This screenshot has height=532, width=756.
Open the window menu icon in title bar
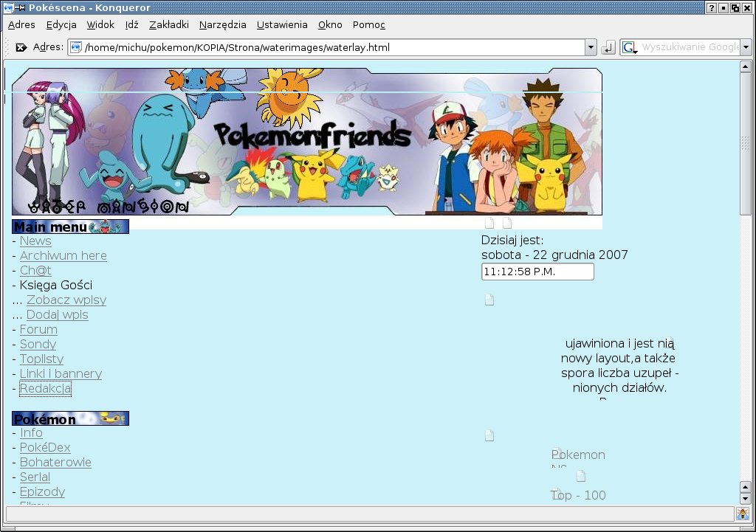pos(8,7)
